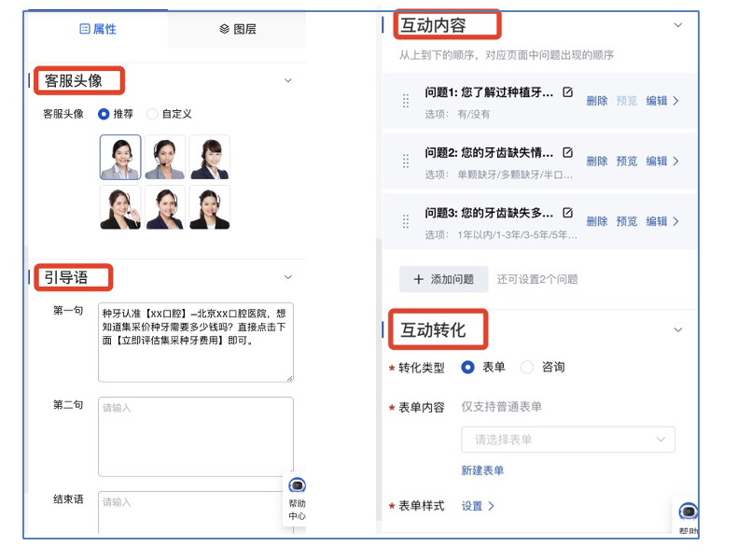This screenshot has height=560, width=737.
Task: Delete 问题2 using the 删除 link
Action: pyautogui.click(x=597, y=161)
